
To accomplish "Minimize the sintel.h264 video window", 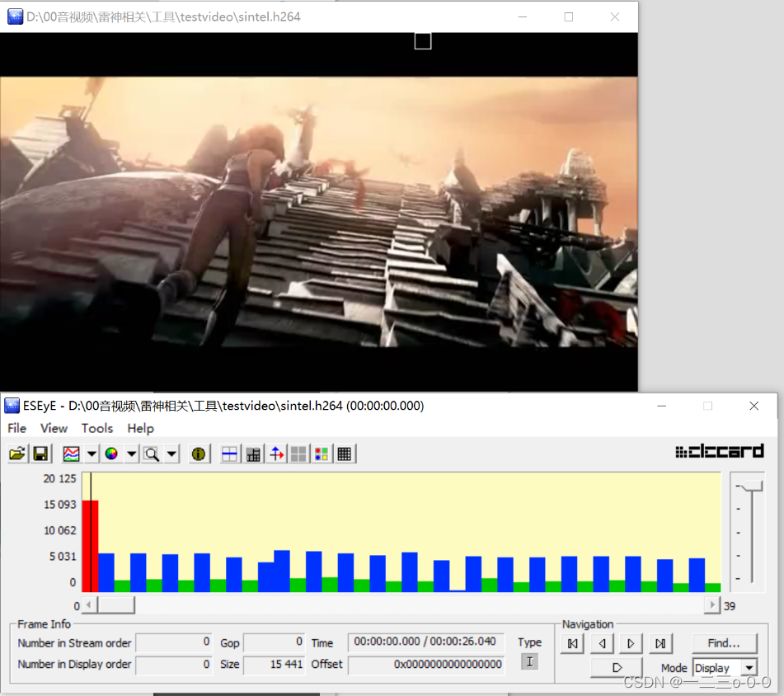I will click(x=523, y=17).
